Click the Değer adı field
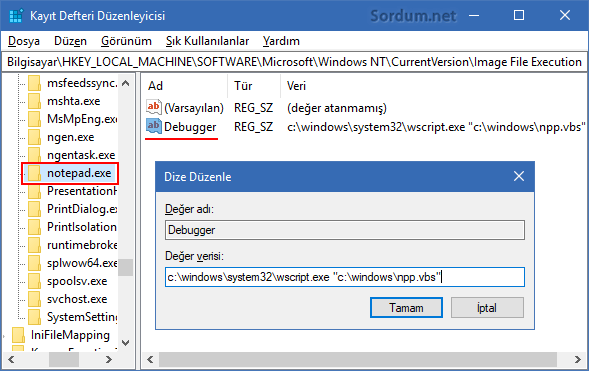 tap(345, 230)
